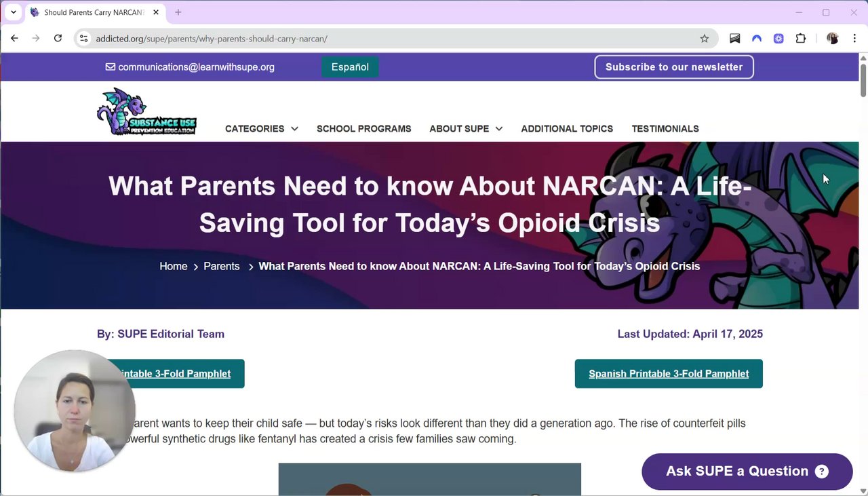
Task: Open the Extensions puzzle icon
Action: (x=800, y=39)
